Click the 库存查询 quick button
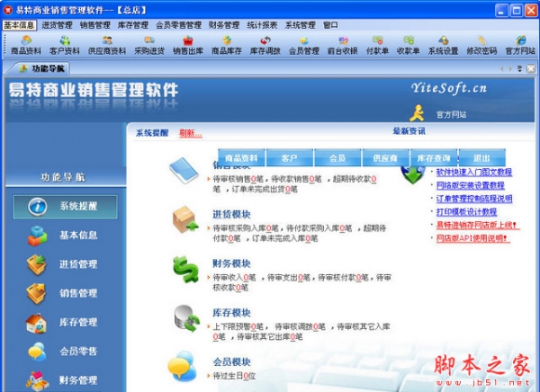The height and width of the screenshot is (392, 540). [x=434, y=158]
